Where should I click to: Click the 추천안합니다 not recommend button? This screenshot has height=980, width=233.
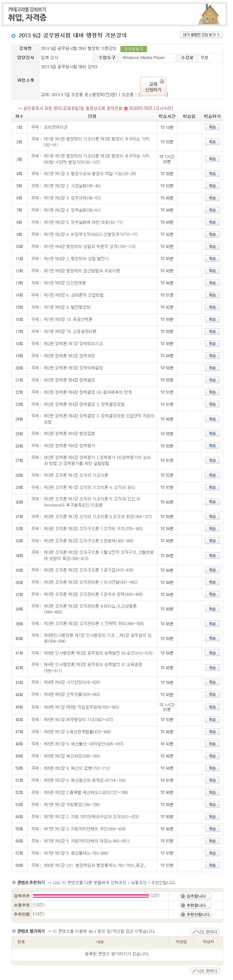[196, 914]
